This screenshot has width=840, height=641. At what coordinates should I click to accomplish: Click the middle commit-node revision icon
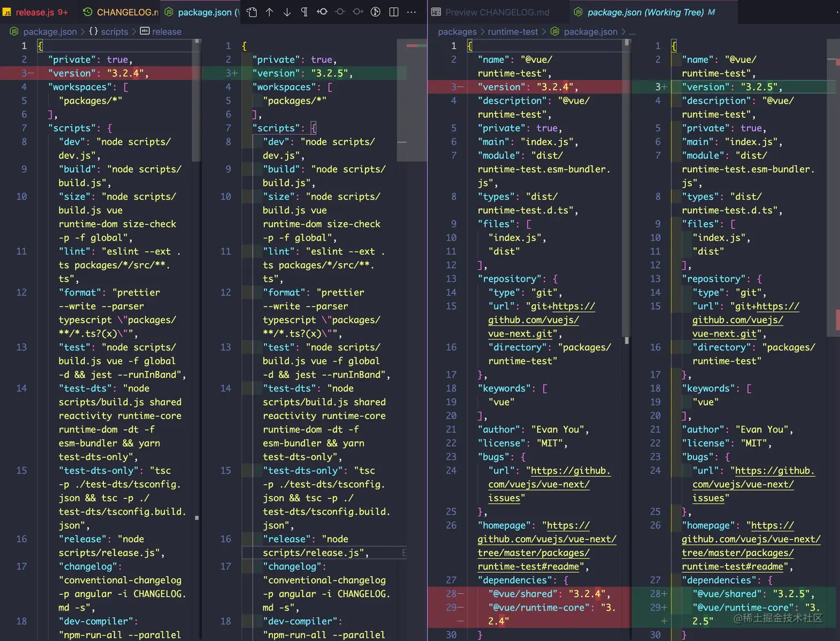[340, 12]
